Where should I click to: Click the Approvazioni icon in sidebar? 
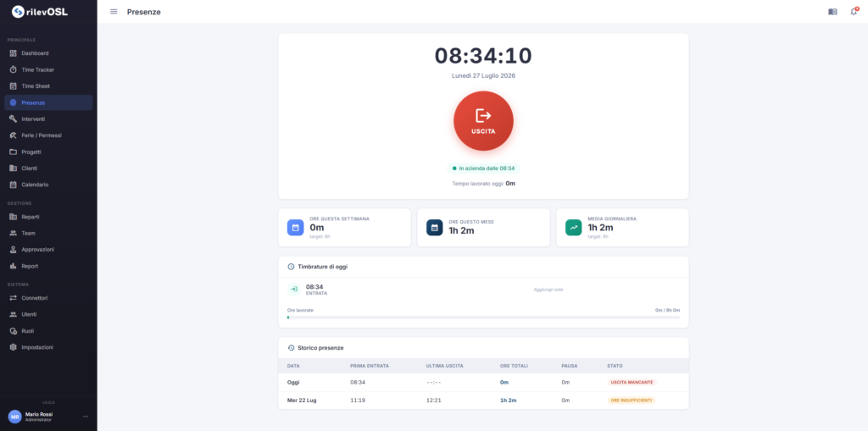(14, 250)
